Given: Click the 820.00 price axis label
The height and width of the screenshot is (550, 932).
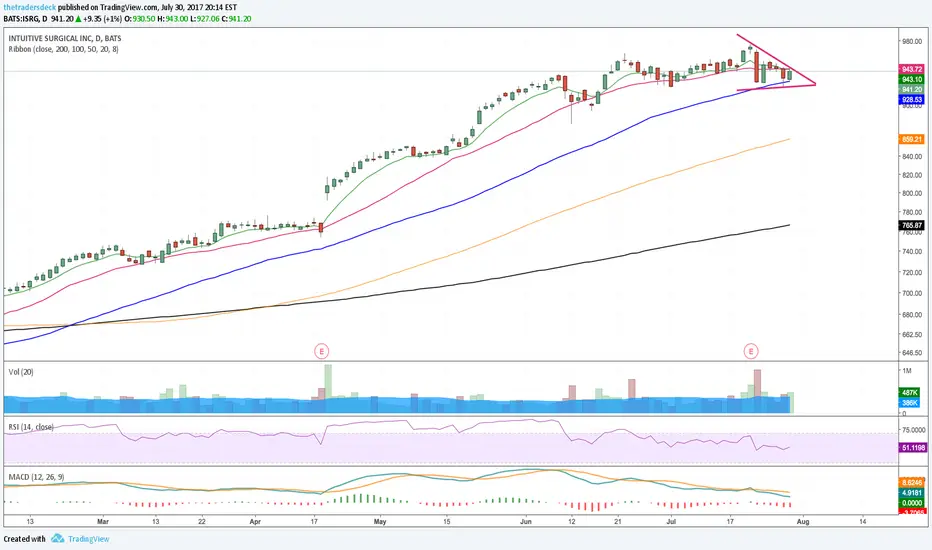Looking at the screenshot, I should (912, 175).
